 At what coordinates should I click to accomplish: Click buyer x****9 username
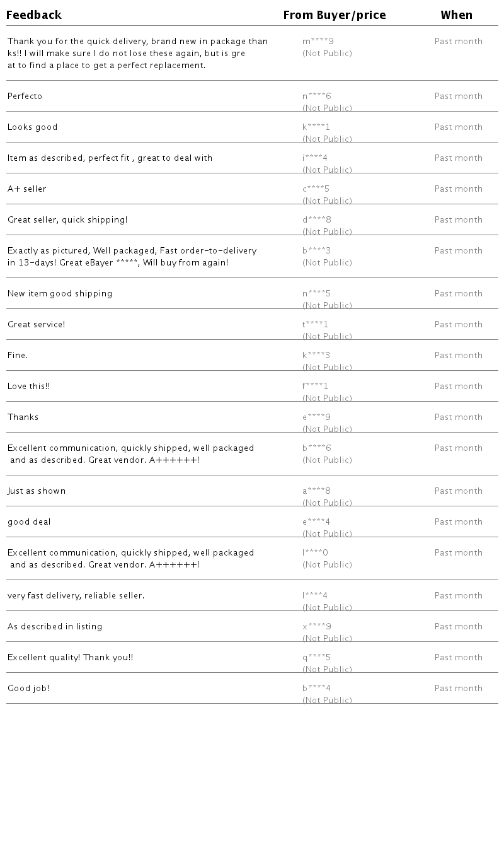pos(316,627)
